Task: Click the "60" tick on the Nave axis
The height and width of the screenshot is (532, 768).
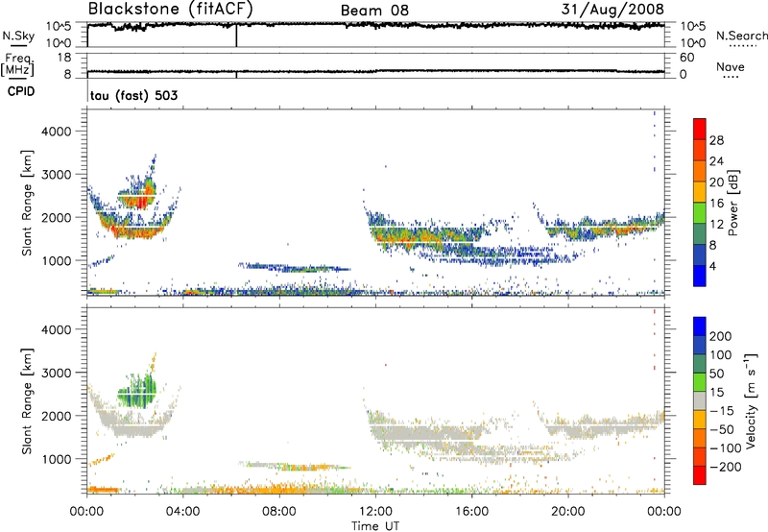Action: tap(686, 58)
